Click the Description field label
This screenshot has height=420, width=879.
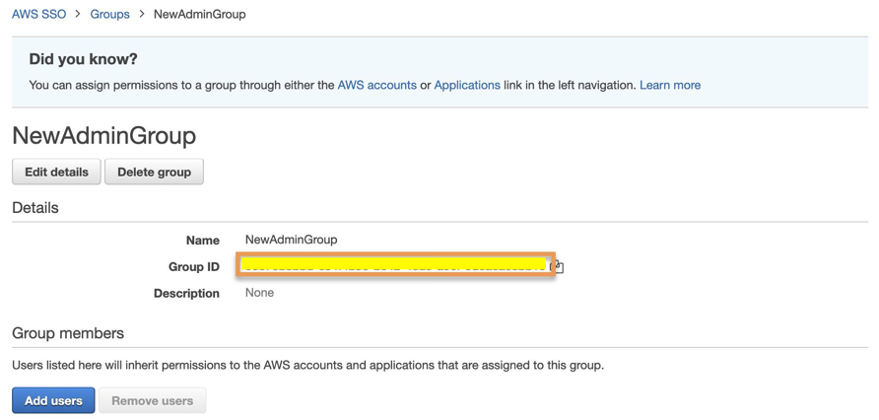coord(187,293)
